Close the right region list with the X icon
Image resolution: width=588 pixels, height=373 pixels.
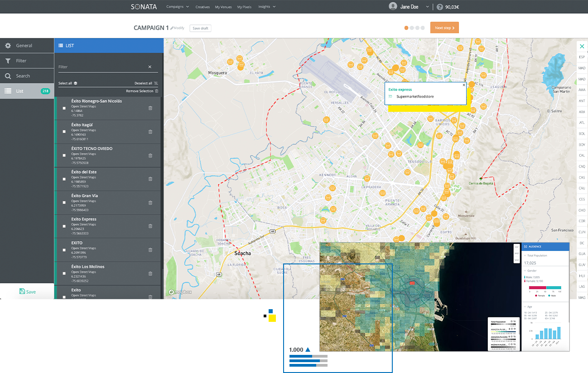tap(582, 46)
